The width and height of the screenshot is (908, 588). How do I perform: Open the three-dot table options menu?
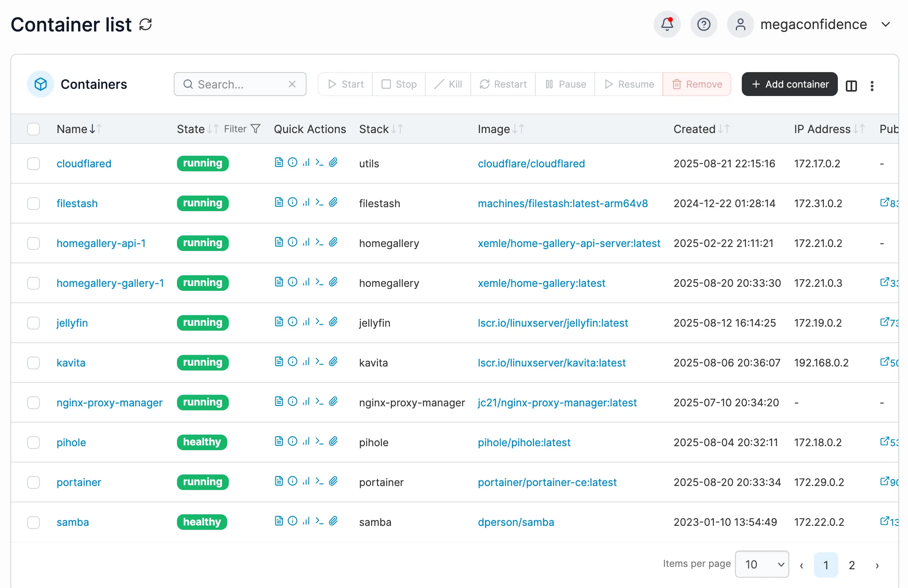pyautogui.click(x=872, y=86)
